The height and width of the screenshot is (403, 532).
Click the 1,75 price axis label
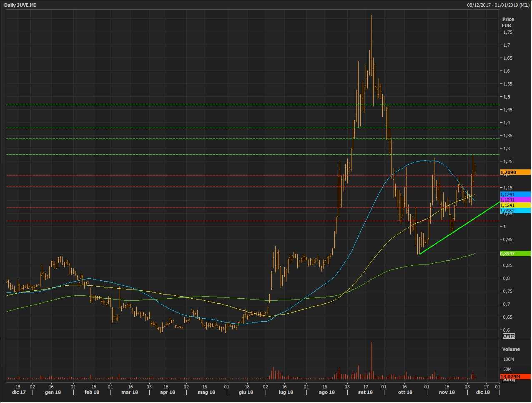pos(507,32)
